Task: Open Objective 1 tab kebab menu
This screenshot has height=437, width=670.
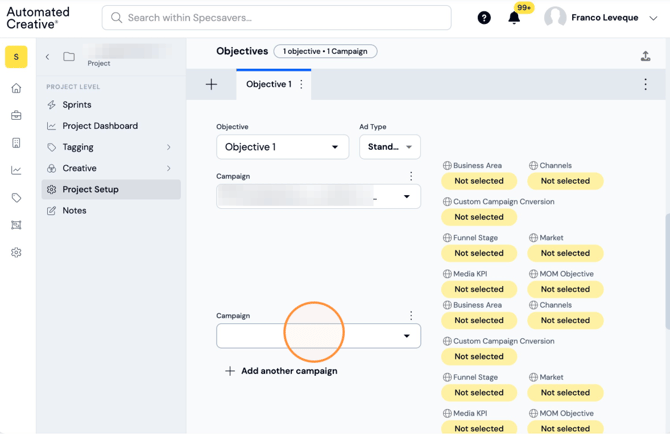Action: pyautogui.click(x=301, y=84)
